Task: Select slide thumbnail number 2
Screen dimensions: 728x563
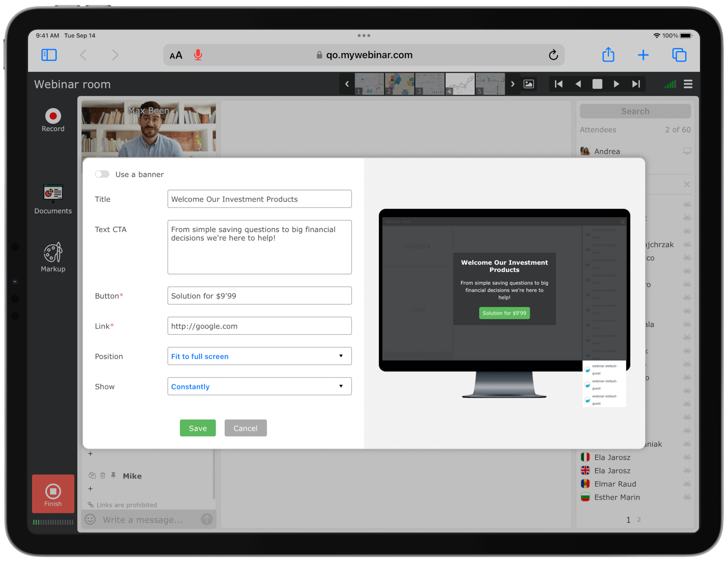Action: point(399,84)
